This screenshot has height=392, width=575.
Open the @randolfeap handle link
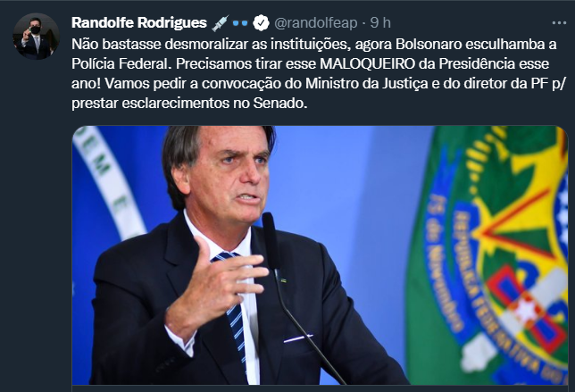tap(314, 21)
